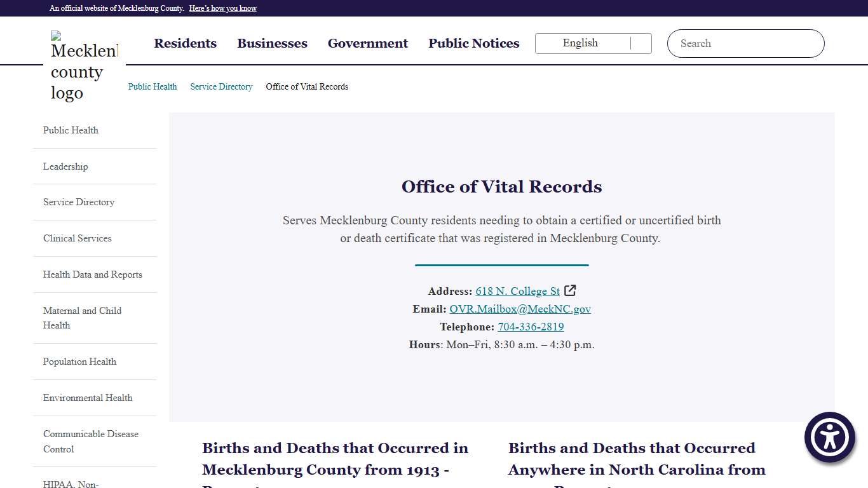The image size is (868, 488).
Task: Expand the HIPAA sidebar entry
Action: coord(70,484)
